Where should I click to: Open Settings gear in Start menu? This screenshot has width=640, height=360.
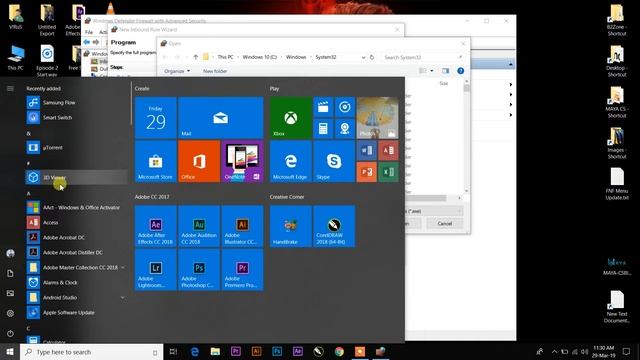click(x=10, y=313)
